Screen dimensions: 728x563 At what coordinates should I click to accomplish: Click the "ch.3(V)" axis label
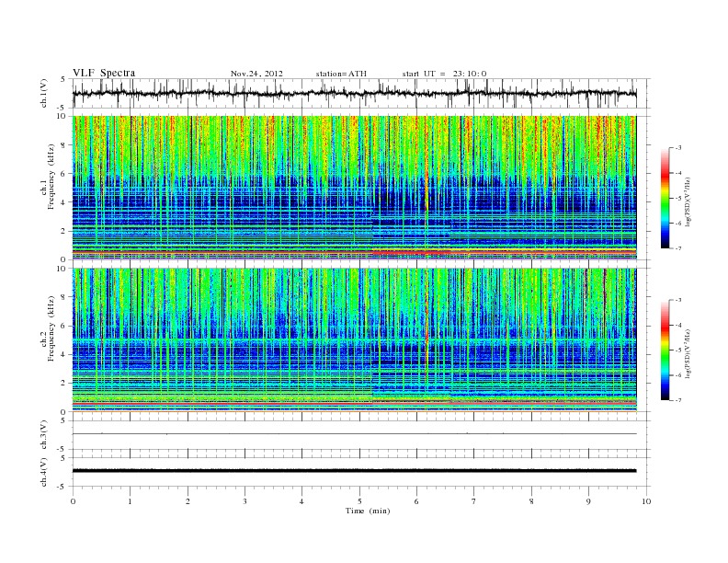pos(43,435)
